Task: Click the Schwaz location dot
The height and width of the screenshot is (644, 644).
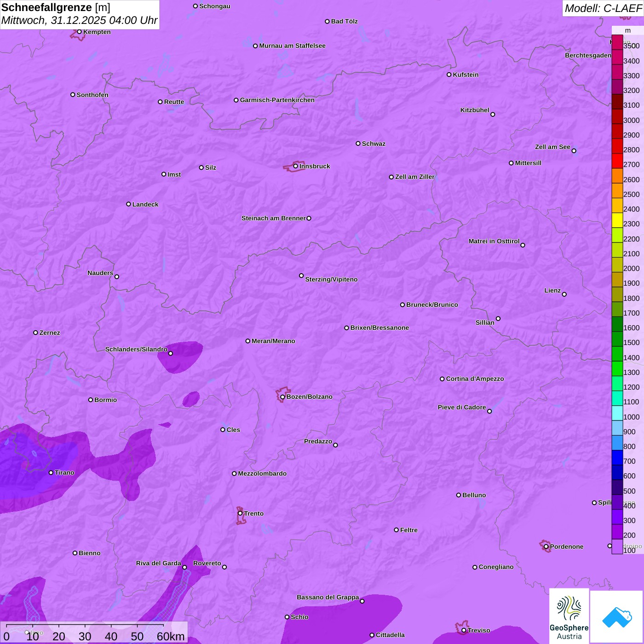Action: point(358,144)
